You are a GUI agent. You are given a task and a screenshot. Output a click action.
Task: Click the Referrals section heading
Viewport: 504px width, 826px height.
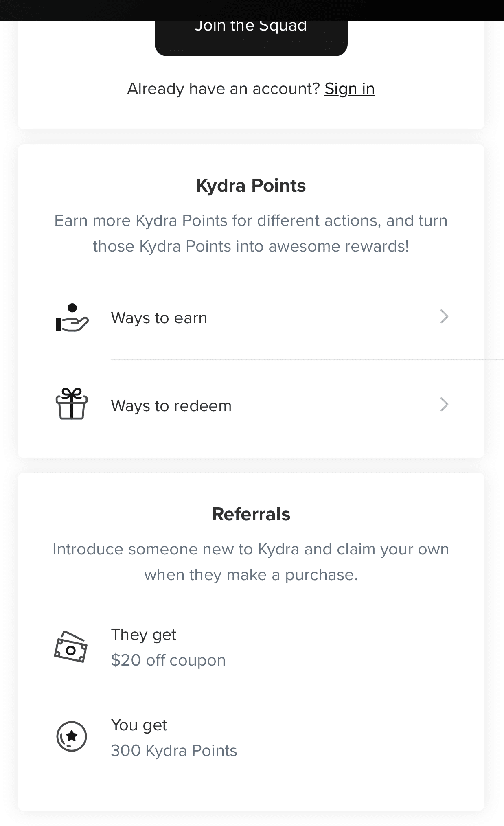[x=251, y=514]
